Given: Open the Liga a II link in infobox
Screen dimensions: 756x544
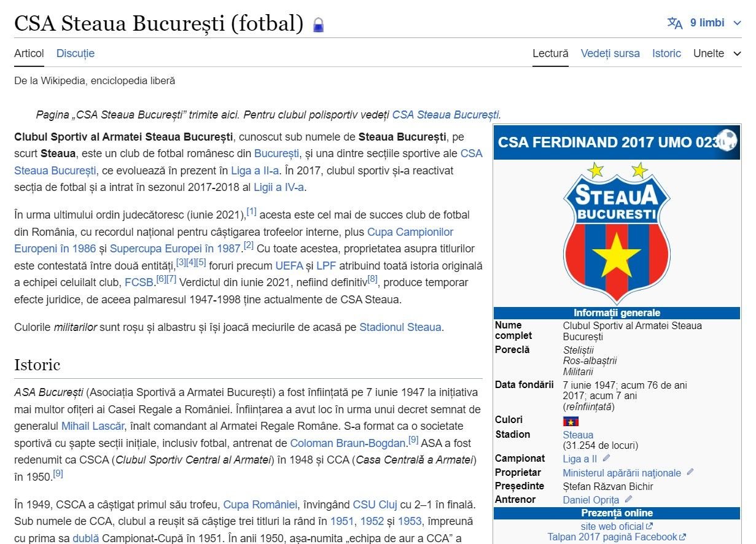Looking at the screenshot, I should 580,459.
